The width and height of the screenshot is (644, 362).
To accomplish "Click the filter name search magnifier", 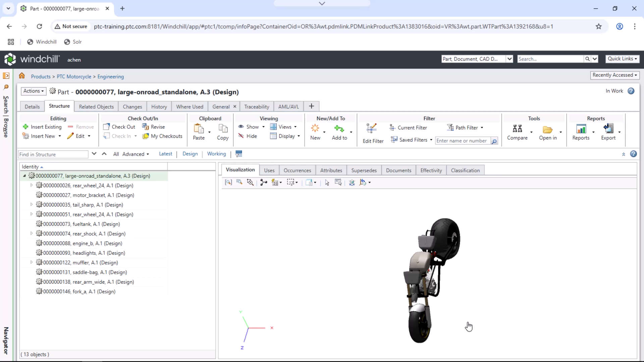I will (x=494, y=141).
